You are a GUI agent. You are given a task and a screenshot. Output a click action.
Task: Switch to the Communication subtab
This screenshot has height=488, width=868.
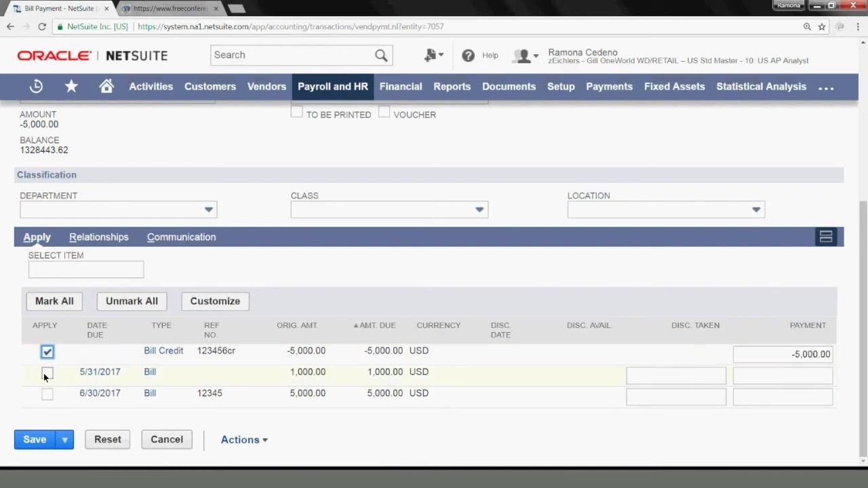click(x=181, y=237)
